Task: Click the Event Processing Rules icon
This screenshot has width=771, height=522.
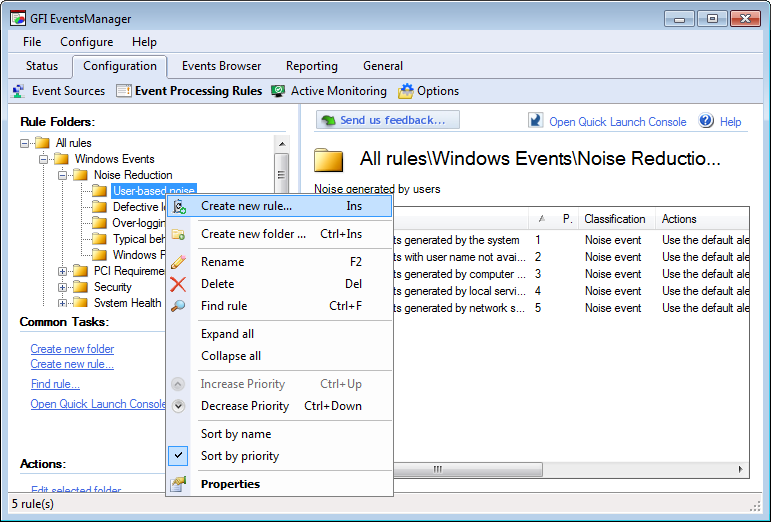Action: coord(124,91)
